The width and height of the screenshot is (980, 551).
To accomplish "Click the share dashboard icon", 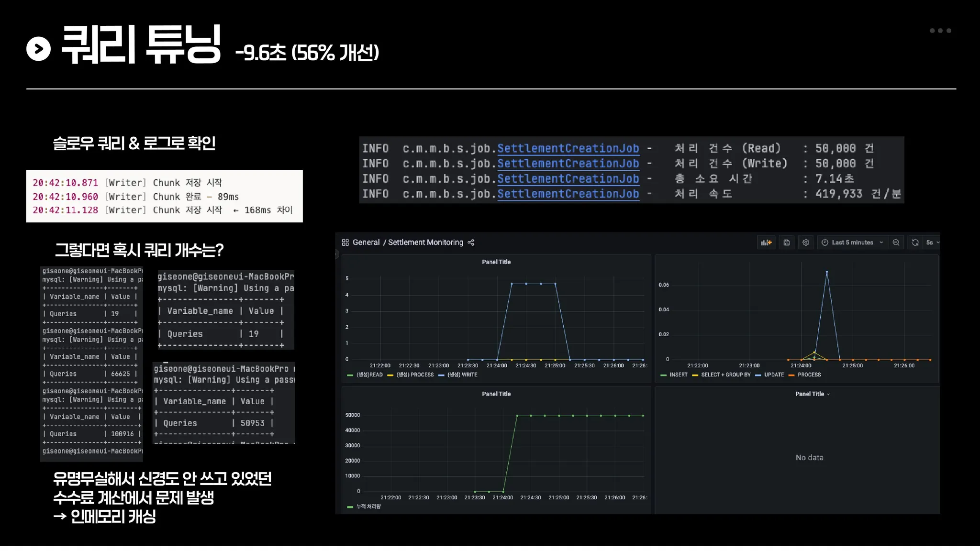I will tap(471, 242).
